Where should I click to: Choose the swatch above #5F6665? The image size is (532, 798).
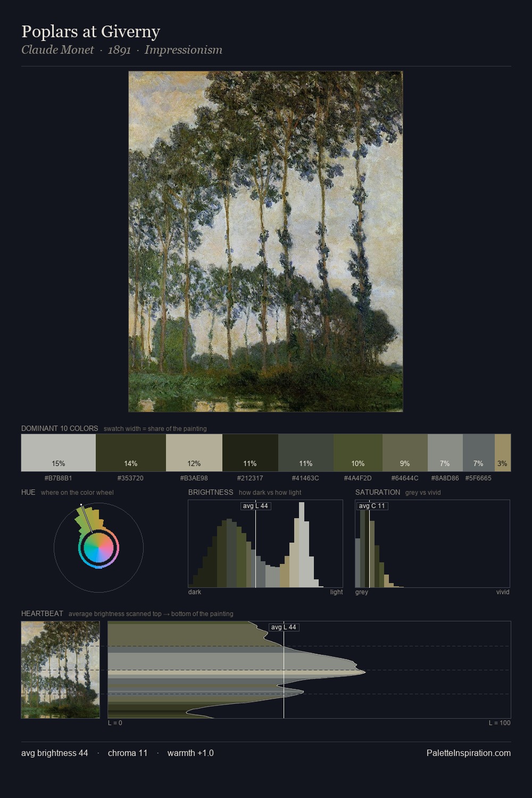pyautogui.click(x=479, y=453)
